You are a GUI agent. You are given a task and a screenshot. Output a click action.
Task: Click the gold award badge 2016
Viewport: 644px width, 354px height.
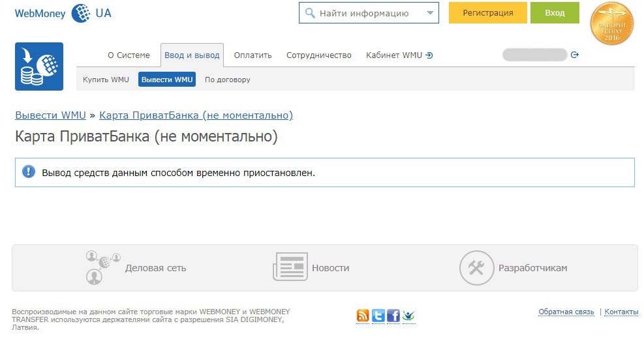(x=611, y=24)
